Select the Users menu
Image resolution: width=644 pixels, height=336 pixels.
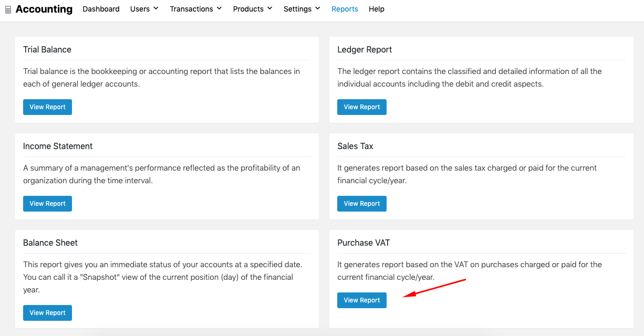[x=140, y=9]
